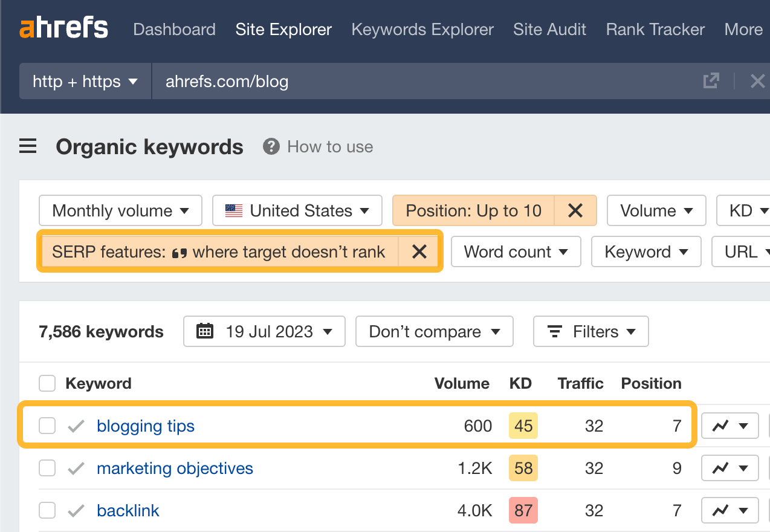Go to Keywords Explorer
Viewport: 770px width, 532px height.
coord(422,29)
